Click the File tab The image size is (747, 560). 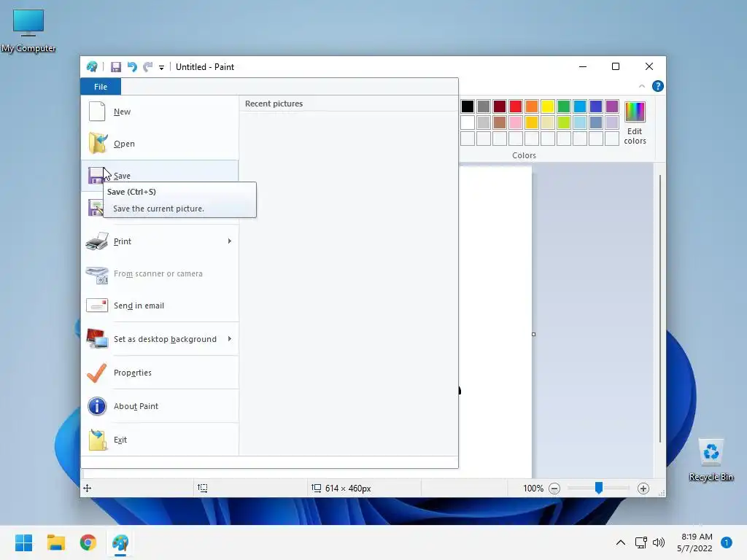click(101, 87)
